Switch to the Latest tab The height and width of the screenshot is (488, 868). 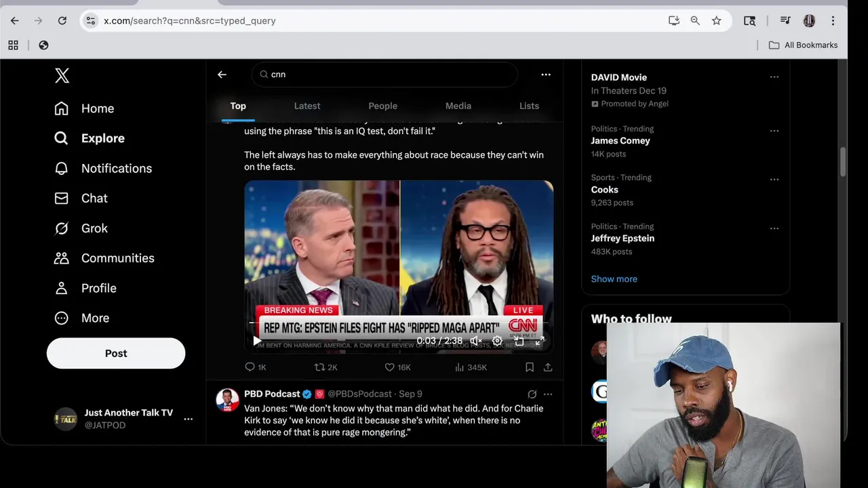pos(307,106)
